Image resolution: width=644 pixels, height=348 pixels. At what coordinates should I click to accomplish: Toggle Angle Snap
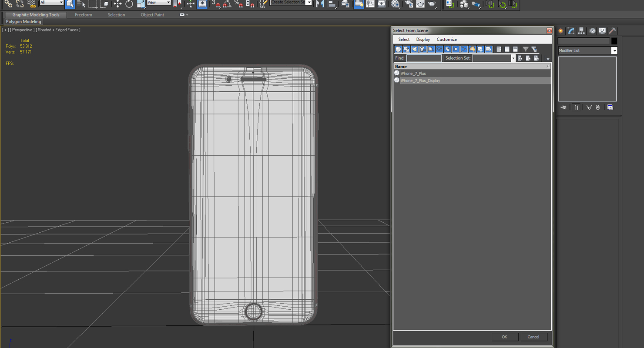(x=227, y=4)
